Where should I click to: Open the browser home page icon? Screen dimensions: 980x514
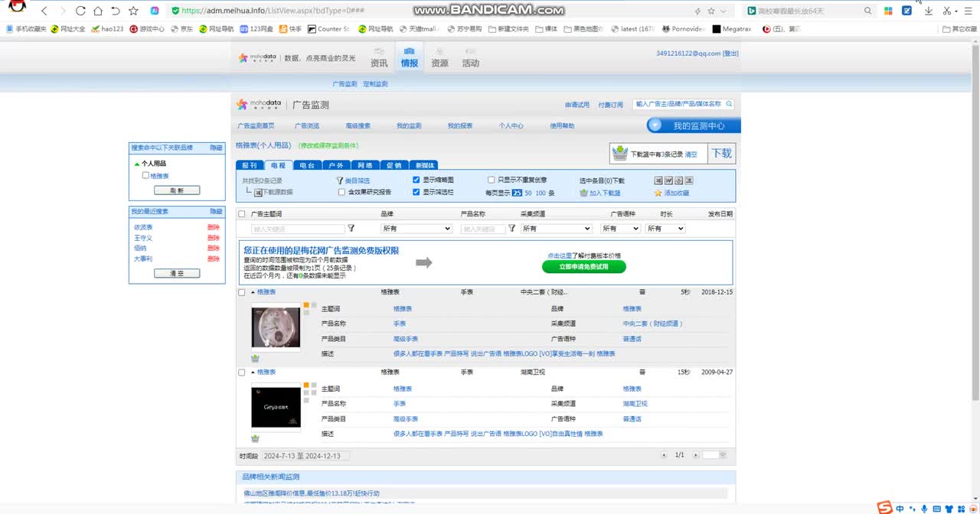(98, 11)
